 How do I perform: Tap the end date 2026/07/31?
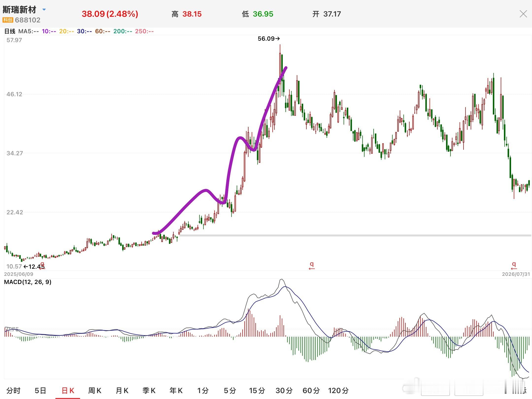coord(516,274)
